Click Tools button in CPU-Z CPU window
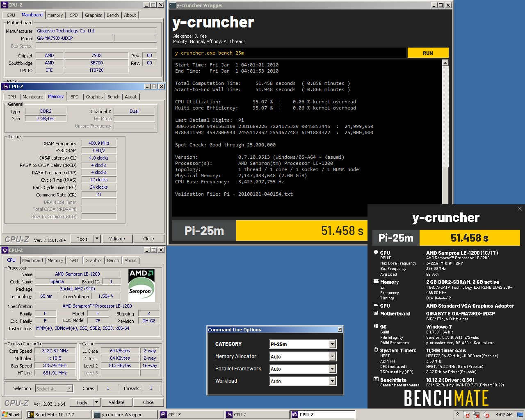Image resolution: width=525 pixels, height=420 pixels. click(82, 402)
